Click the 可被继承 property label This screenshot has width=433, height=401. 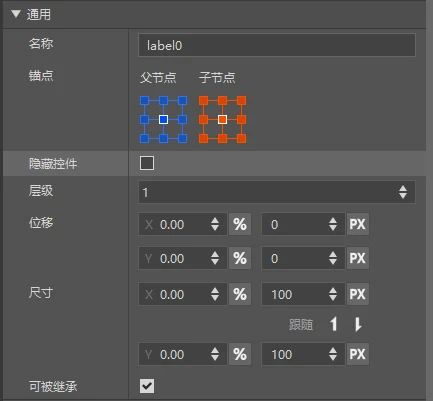(x=53, y=386)
